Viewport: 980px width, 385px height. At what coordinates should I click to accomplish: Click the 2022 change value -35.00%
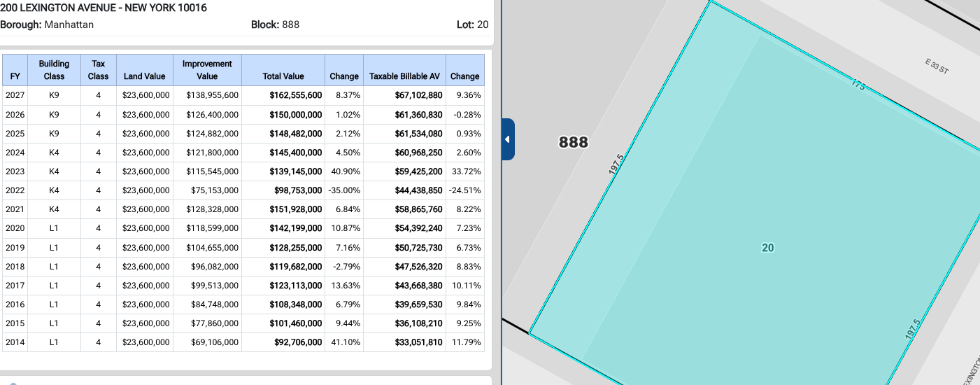344,190
